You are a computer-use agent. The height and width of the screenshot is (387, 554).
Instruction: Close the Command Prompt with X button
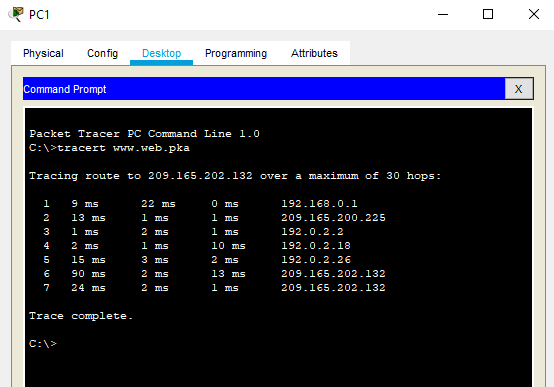click(518, 89)
